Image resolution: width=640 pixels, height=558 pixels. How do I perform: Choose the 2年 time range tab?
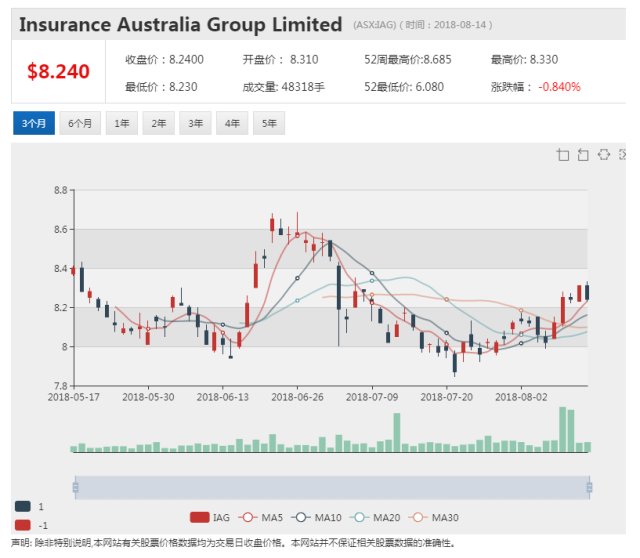click(x=158, y=124)
